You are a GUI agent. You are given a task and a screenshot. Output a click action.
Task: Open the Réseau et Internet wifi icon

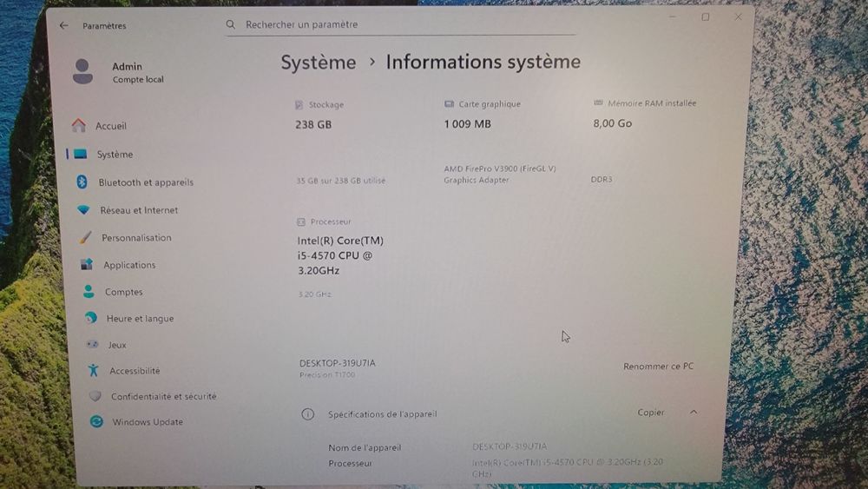83,210
